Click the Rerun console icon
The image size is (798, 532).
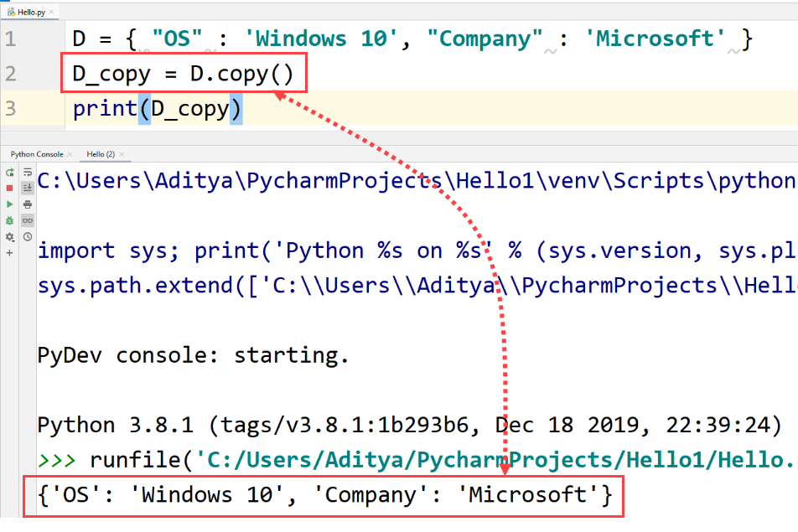[x=10, y=173]
